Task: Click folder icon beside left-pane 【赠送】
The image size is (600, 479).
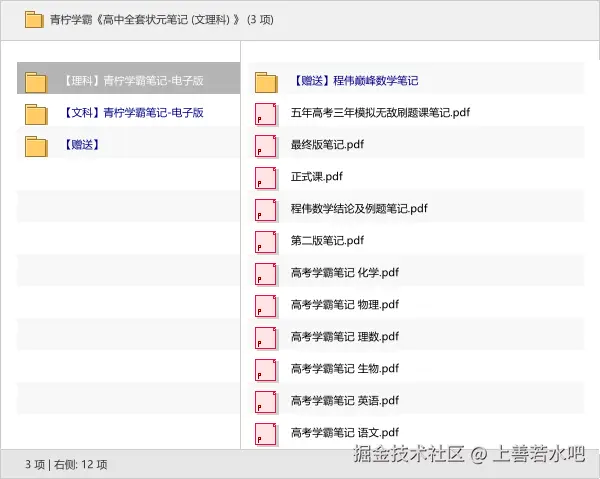Action: (36, 146)
